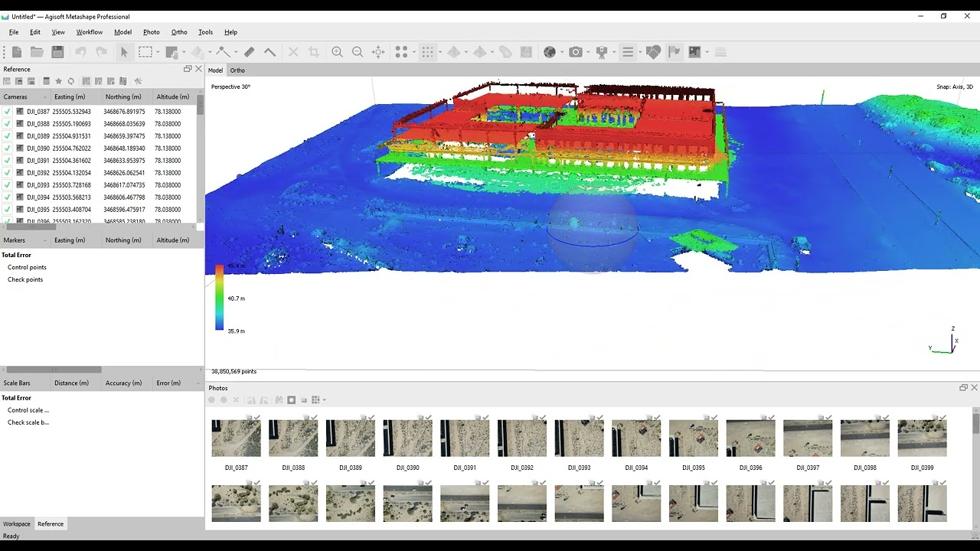The width and height of the screenshot is (980, 551).
Task: Click the video camera Animation icon
Action: 602,52
